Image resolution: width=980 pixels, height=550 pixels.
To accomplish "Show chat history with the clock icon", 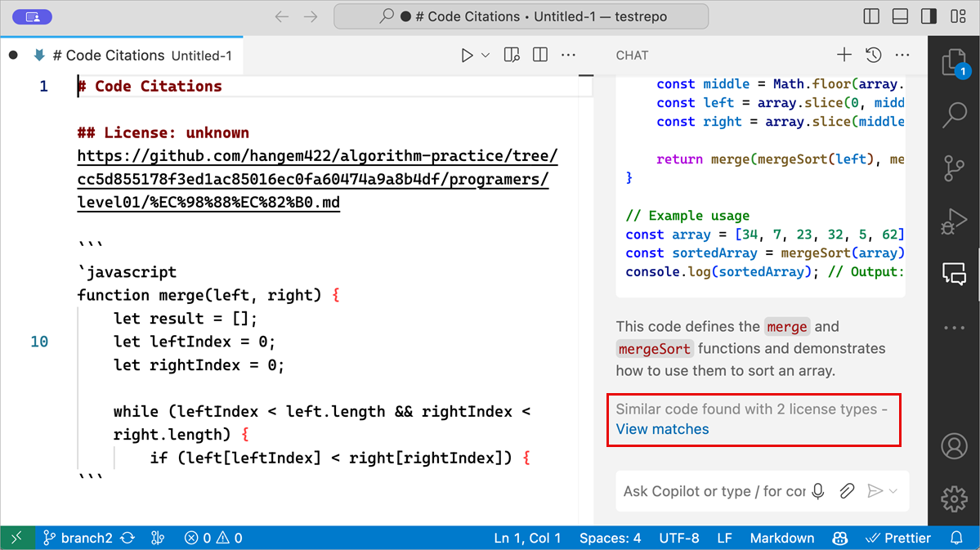I will click(x=873, y=55).
